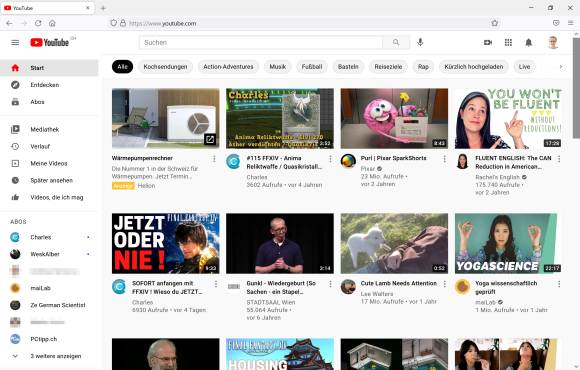Open the Charles subscription channel
This screenshot has width=580, height=370.
(49, 237)
